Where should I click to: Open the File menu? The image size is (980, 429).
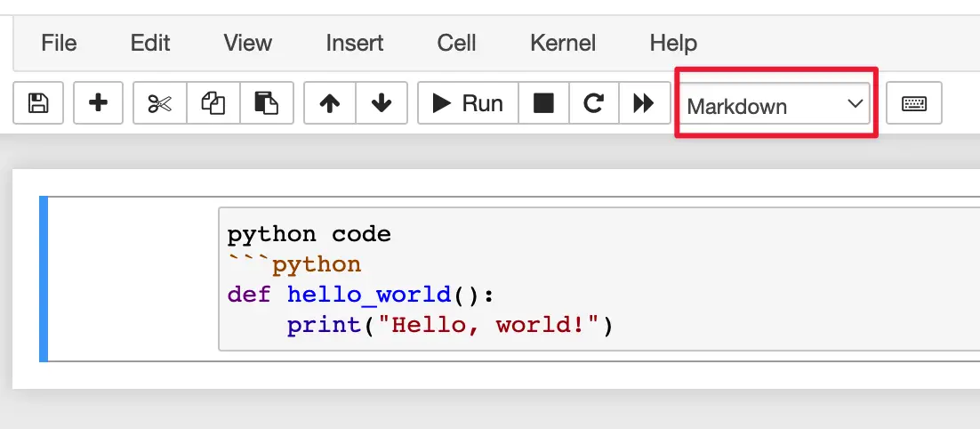click(59, 43)
